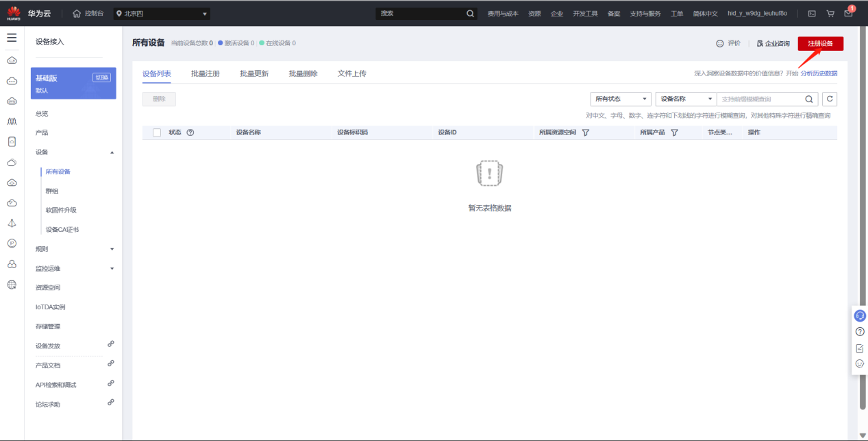Click the help icon next to 状态

point(190,132)
